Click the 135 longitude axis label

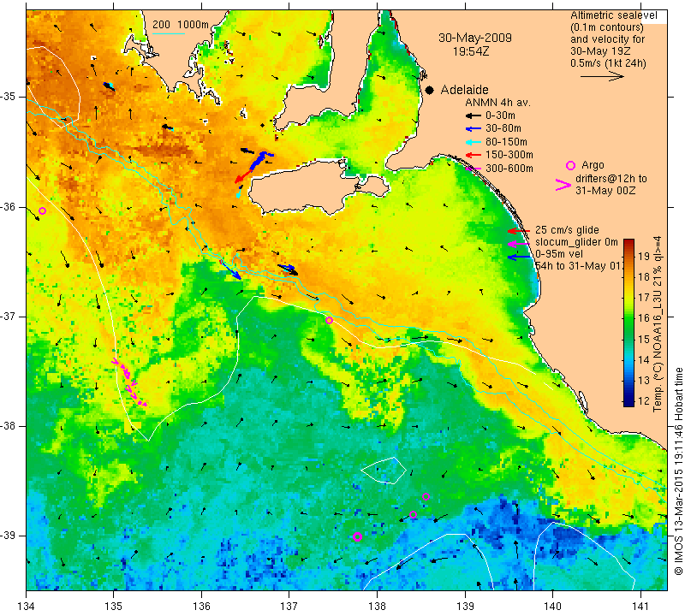[114, 607]
